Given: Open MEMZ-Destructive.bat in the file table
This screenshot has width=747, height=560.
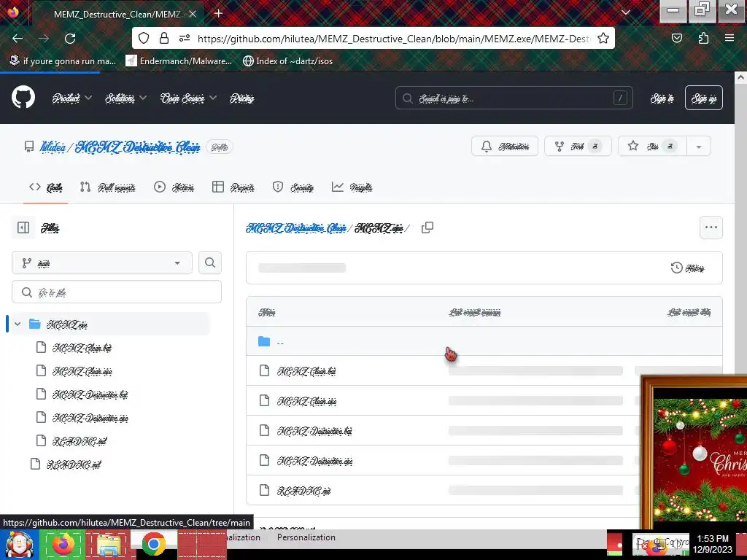Looking at the screenshot, I should [x=314, y=430].
